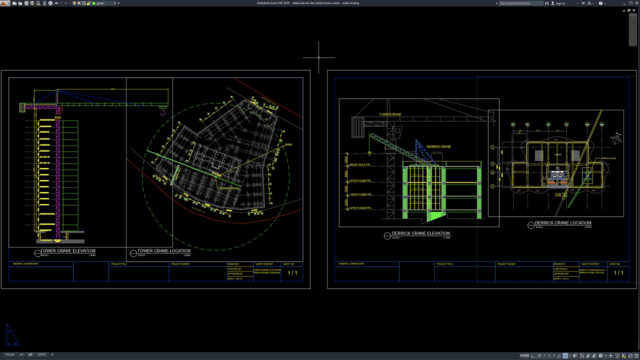Click the Save icon in quick access toolbar
640x360 pixels.
26,3
